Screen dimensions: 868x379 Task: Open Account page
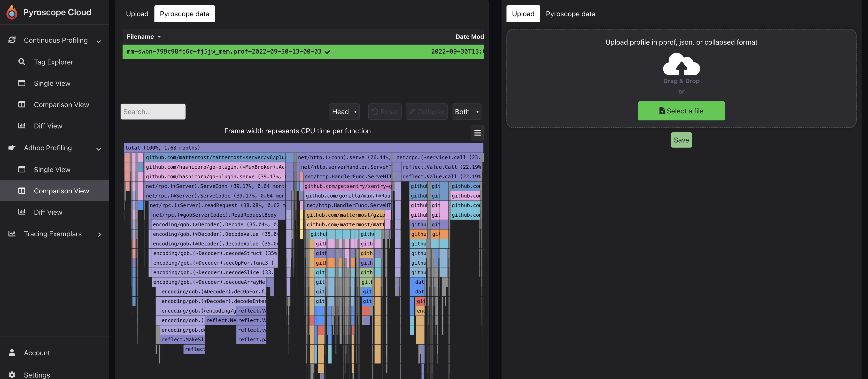(37, 352)
